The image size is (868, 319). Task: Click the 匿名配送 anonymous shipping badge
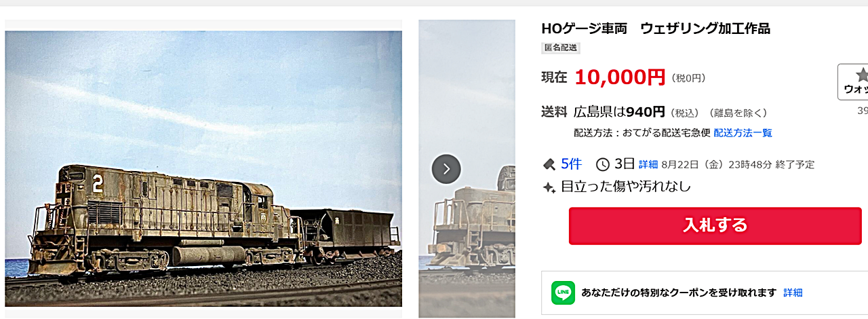tap(561, 48)
